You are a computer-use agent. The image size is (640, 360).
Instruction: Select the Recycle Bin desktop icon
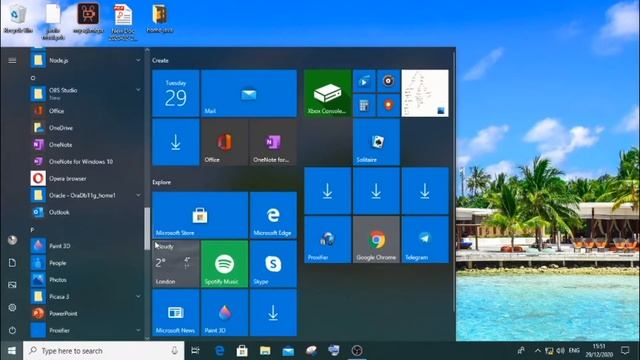coord(18,19)
